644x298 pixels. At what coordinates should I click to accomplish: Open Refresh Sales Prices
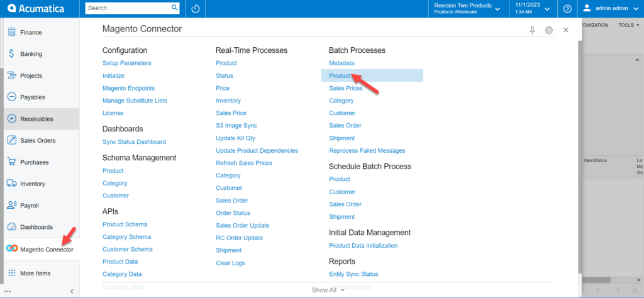244,163
